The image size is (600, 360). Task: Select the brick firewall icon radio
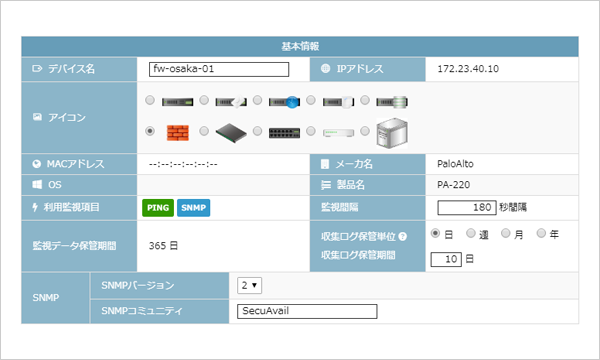[150, 131]
